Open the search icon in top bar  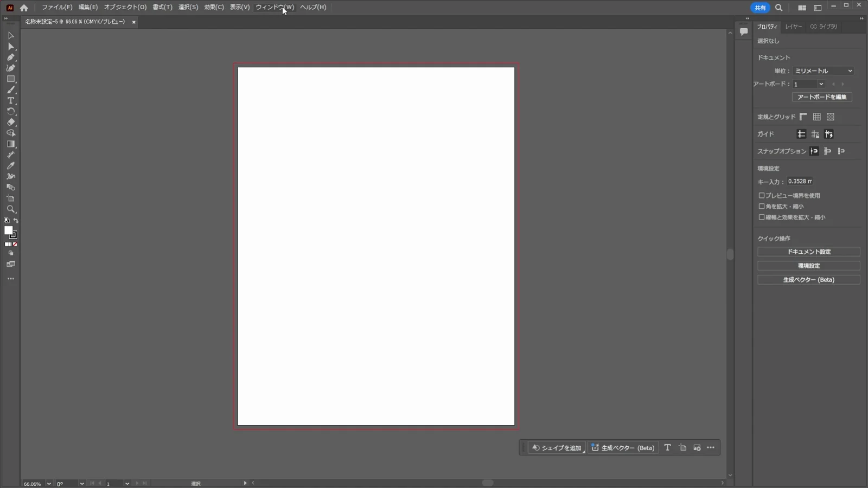point(778,8)
